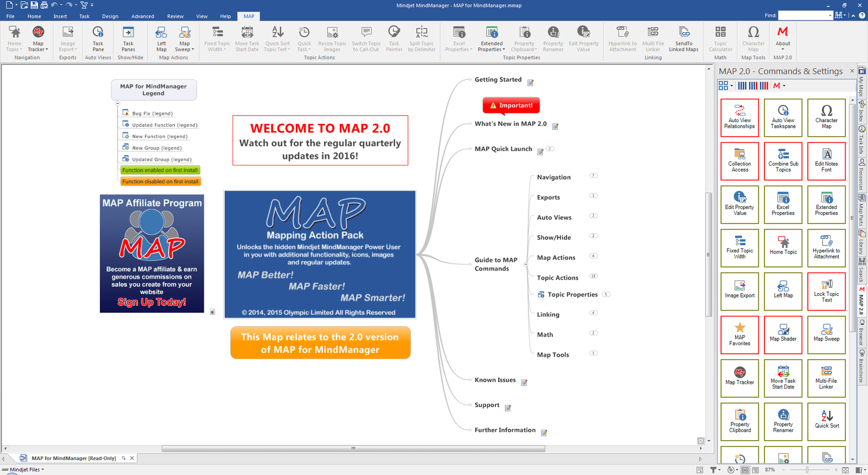Click Quick Sort in the task pane

point(826,422)
